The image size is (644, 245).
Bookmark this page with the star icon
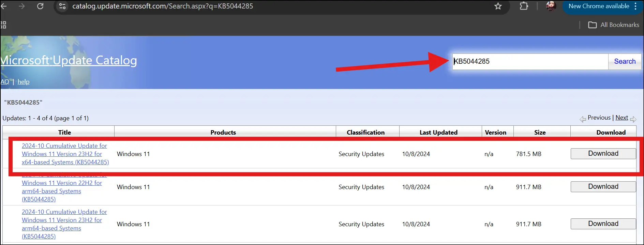tap(498, 6)
